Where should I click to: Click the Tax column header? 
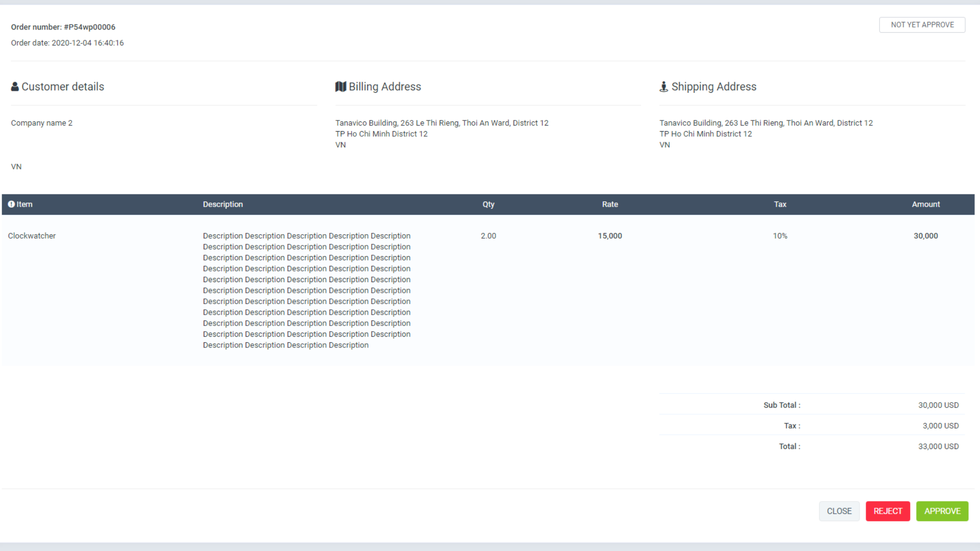780,204
